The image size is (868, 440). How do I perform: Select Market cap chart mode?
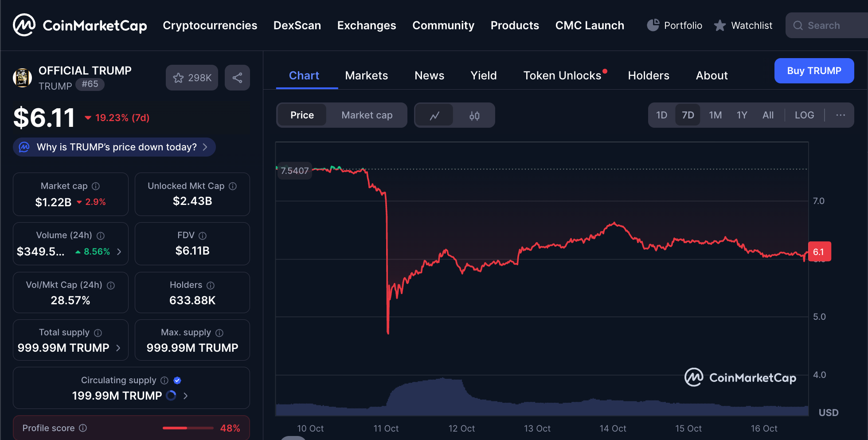click(367, 115)
